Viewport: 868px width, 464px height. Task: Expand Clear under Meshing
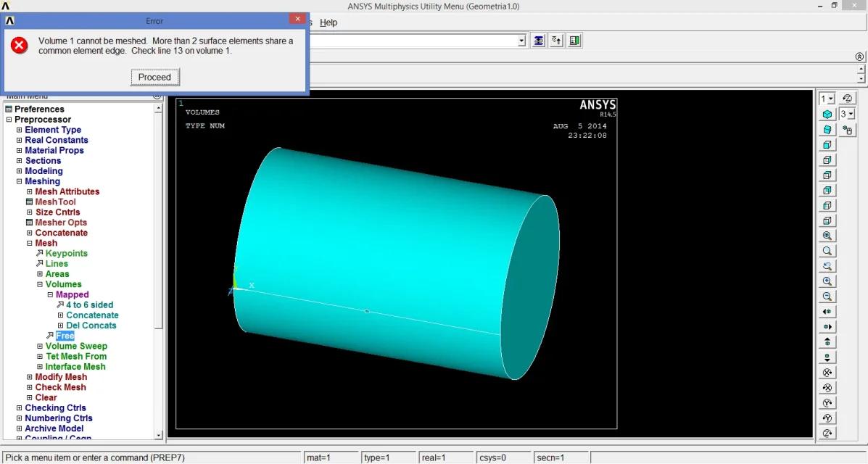[29, 397]
